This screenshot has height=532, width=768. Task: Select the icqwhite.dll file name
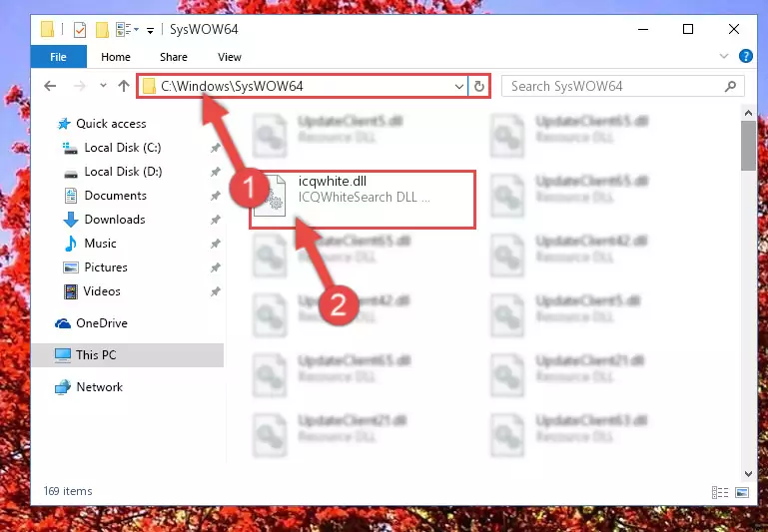click(x=333, y=181)
